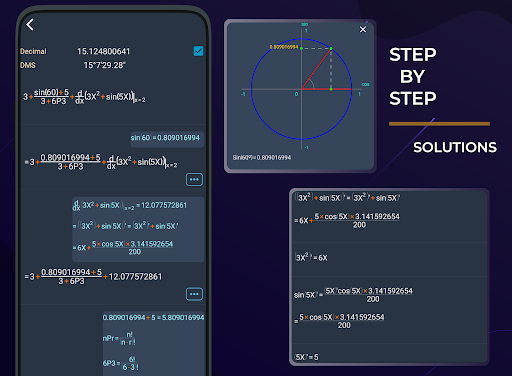Viewport: 512px width, 376px height.
Task: Expand steps with the first three-dots button
Action: click(194, 179)
